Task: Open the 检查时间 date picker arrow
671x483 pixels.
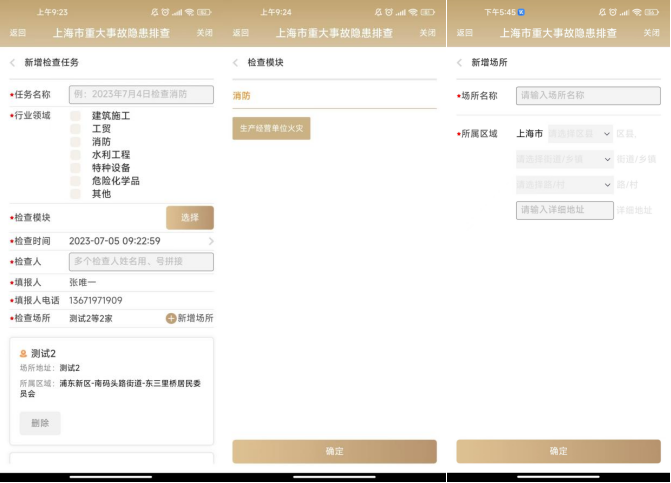Action: click(x=211, y=241)
